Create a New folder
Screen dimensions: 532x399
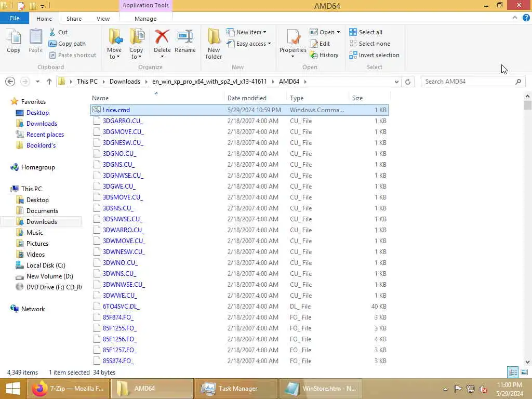214,44
